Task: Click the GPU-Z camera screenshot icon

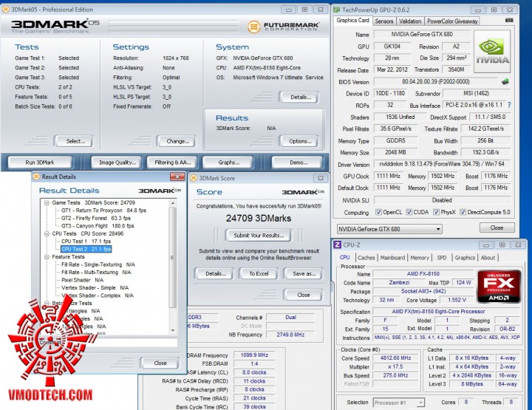Action: (509, 21)
